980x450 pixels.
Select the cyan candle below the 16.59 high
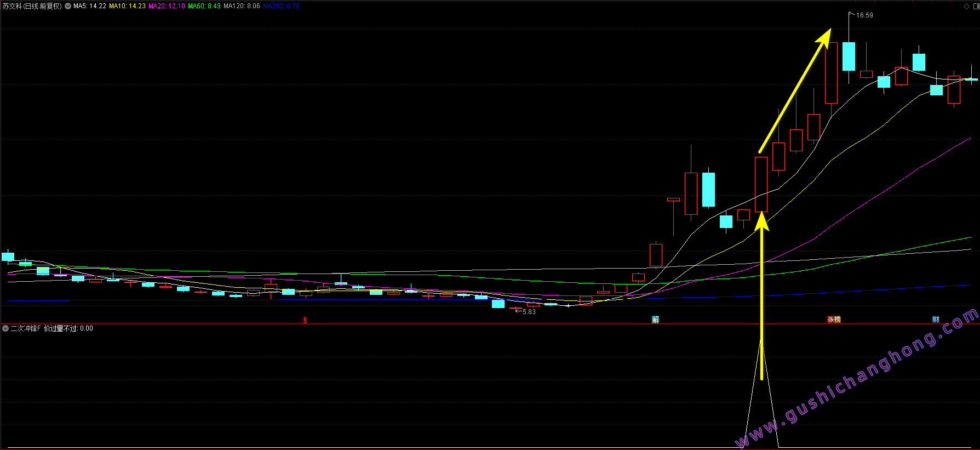pyautogui.click(x=849, y=56)
